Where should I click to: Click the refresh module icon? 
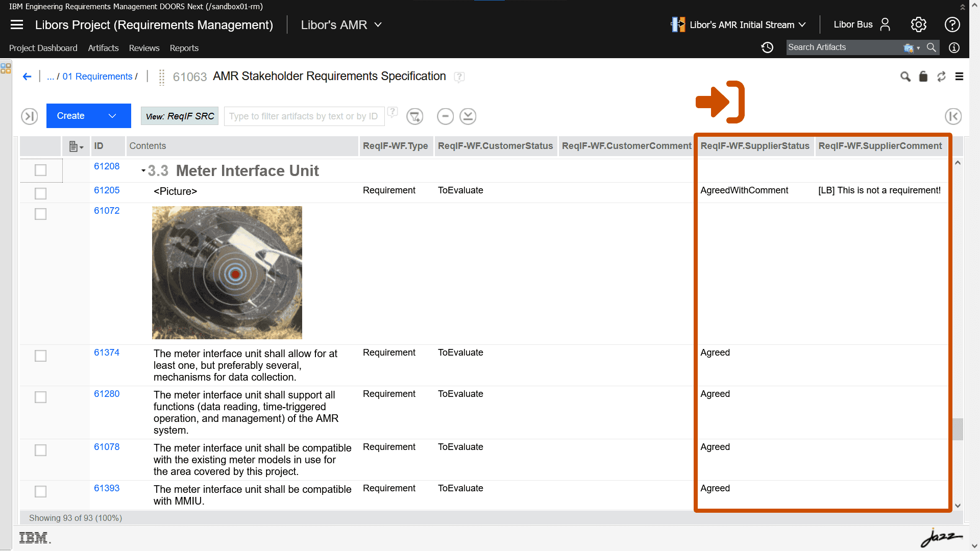[941, 77]
